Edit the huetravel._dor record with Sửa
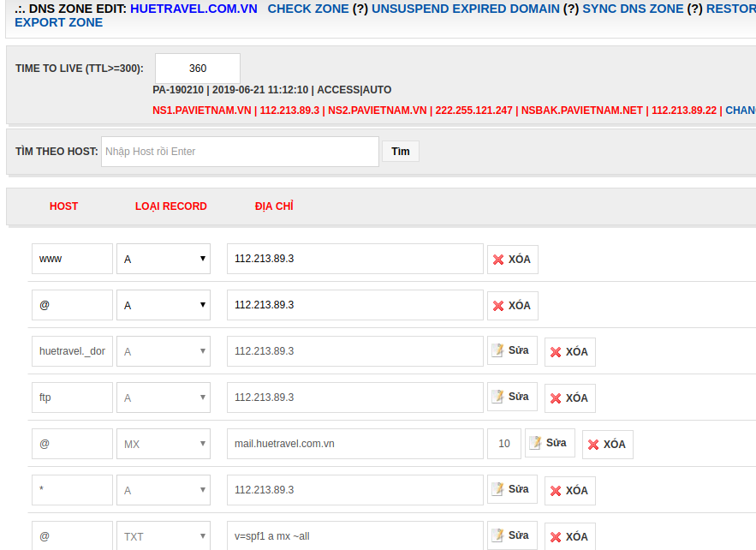This screenshot has height=550, width=756. tap(512, 350)
